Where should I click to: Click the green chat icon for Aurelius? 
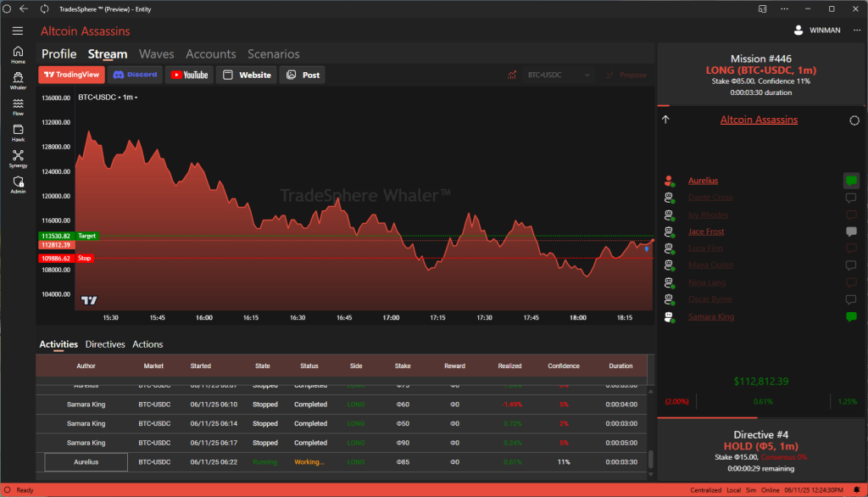pyautogui.click(x=850, y=181)
